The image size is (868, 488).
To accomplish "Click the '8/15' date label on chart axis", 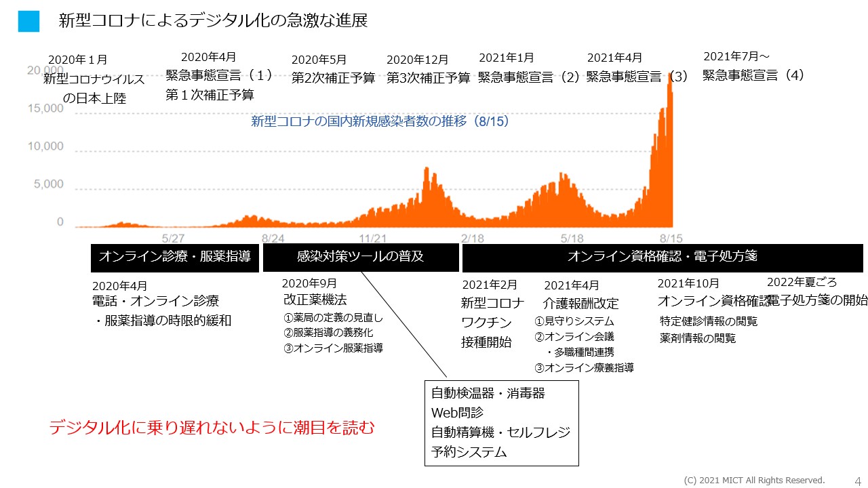I will point(671,239).
